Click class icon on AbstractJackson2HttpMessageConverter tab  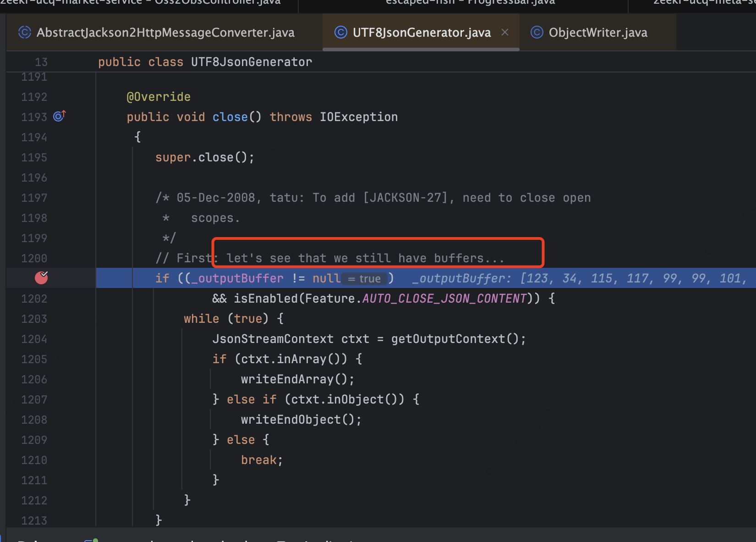25,33
